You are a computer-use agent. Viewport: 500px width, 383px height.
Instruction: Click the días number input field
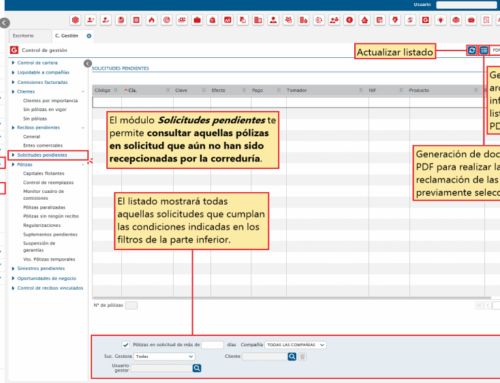point(212,345)
